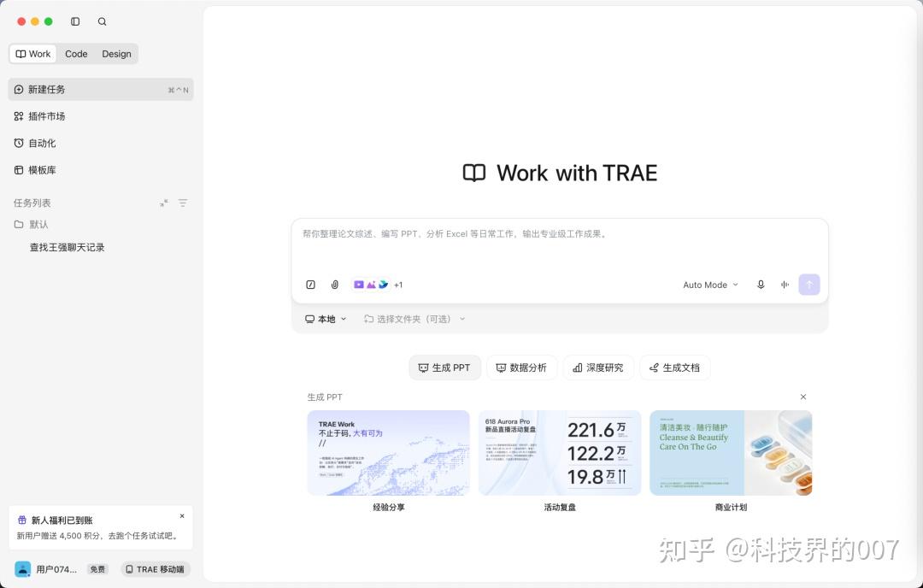
Task: Switch to the Design tab
Action: (x=116, y=54)
